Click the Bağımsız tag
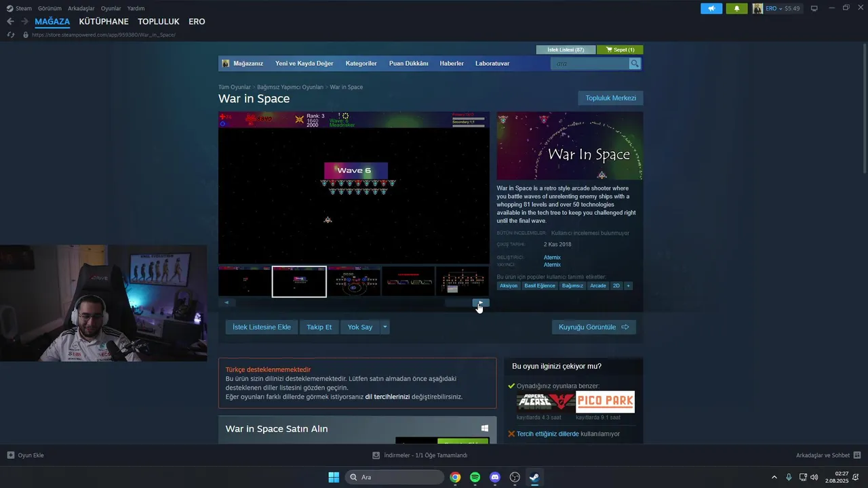Viewport: 868px width, 488px height. pos(572,286)
